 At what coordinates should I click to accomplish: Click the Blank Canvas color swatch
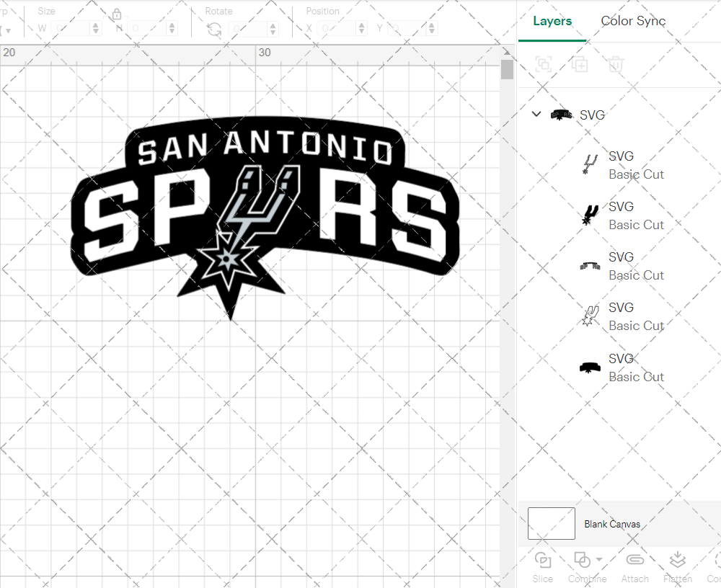552,523
